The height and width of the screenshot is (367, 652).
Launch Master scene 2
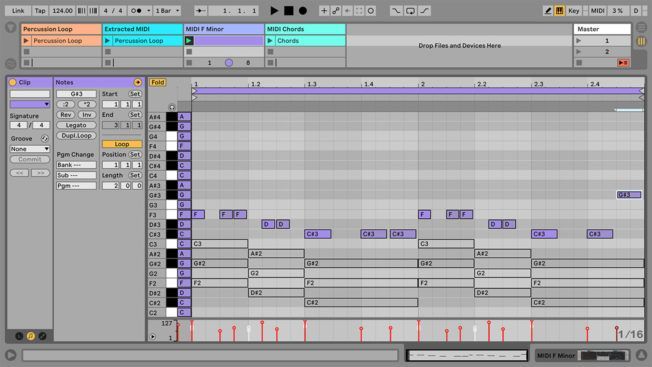(x=578, y=52)
